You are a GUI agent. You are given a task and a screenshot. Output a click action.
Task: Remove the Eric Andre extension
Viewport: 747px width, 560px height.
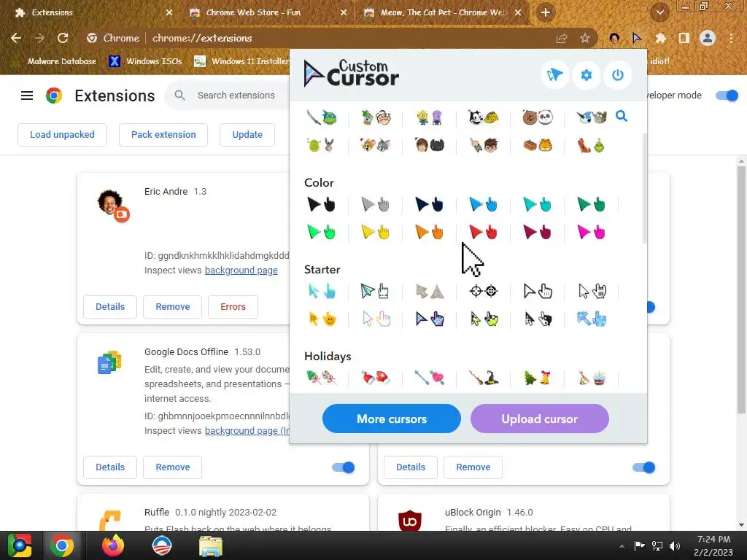click(x=172, y=307)
